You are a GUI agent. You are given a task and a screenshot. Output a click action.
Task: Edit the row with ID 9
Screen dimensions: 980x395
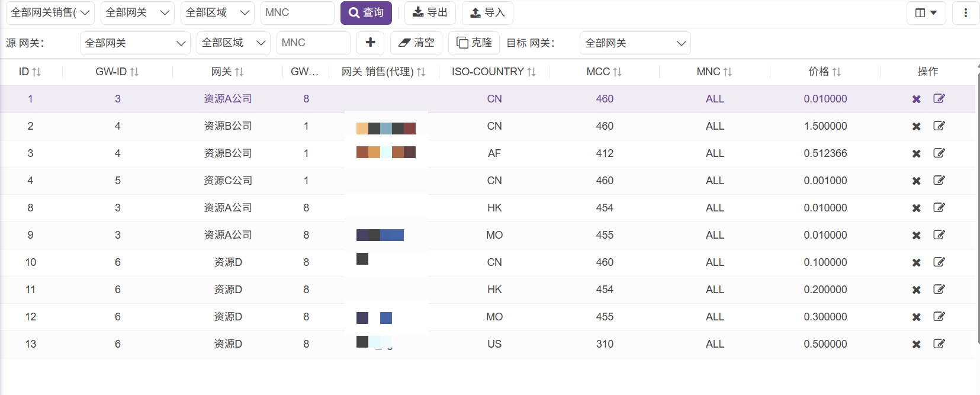(x=939, y=235)
